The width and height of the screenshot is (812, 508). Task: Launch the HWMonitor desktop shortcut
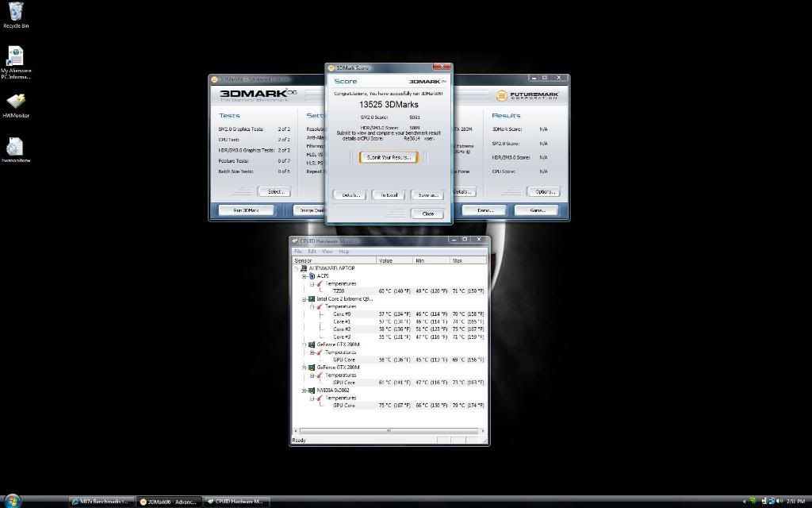click(16, 106)
